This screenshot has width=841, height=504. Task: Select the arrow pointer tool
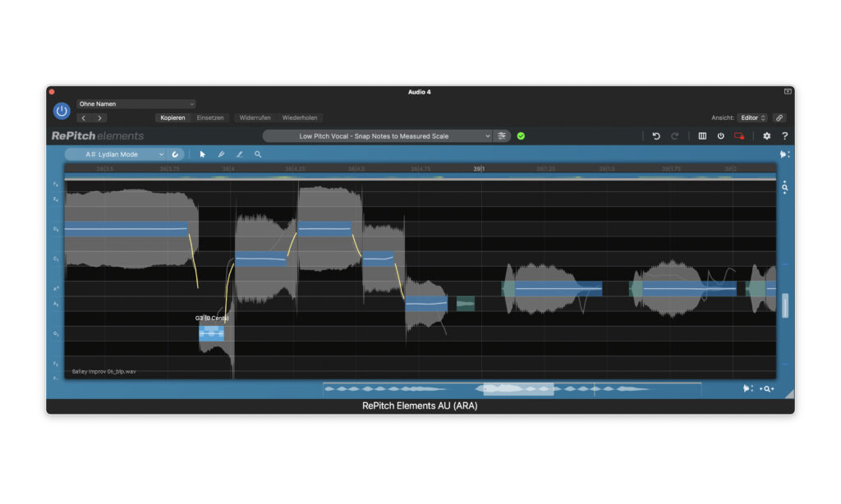click(202, 154)
